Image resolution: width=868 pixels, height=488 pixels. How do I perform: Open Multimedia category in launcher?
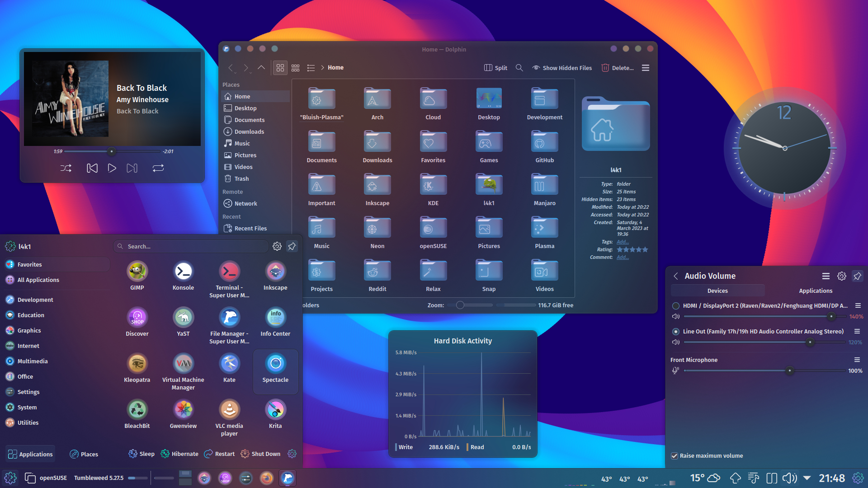(57, 361)
